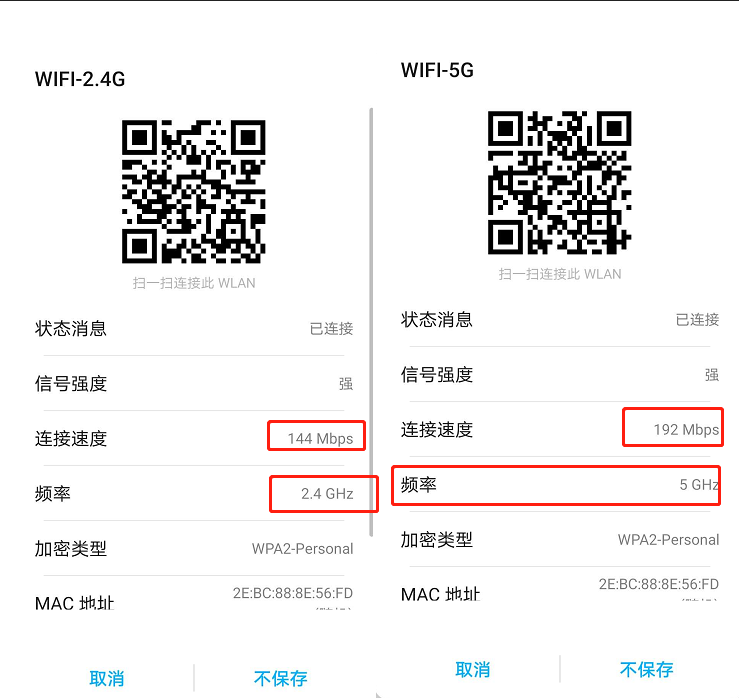Viewport: 739px width, 698px height.
Task: Click 取消 in the WIFI-2.4G dialog
Action: [x=107, y=679]
